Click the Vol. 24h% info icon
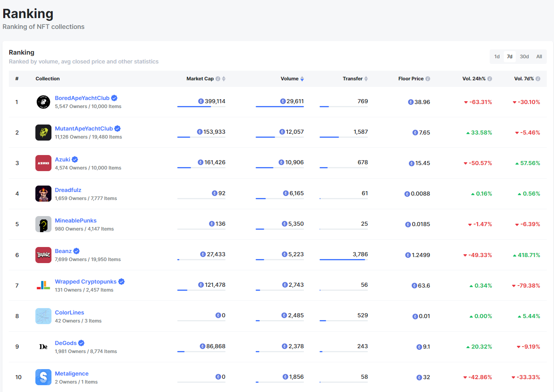Image resolution: width=554 pixels, height=392 pixels. click(x=490, y=79)
